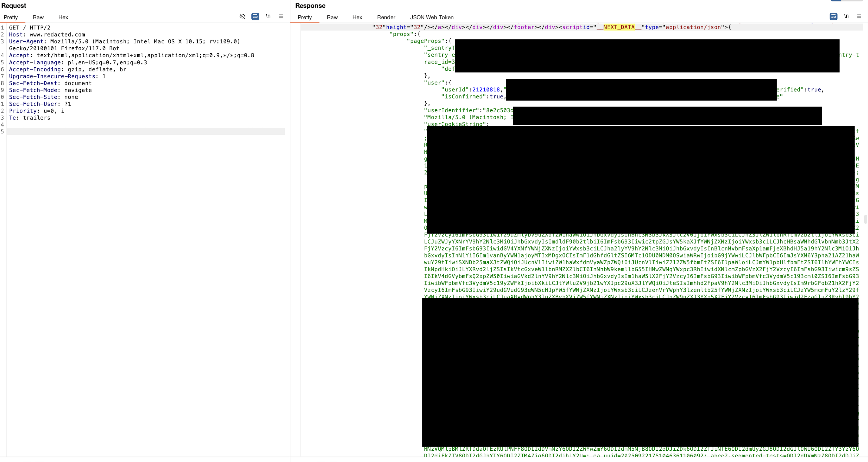868x462 pixels.
Task: Click the 'GET / HTTP/2' request line
Action: point(30,28)
